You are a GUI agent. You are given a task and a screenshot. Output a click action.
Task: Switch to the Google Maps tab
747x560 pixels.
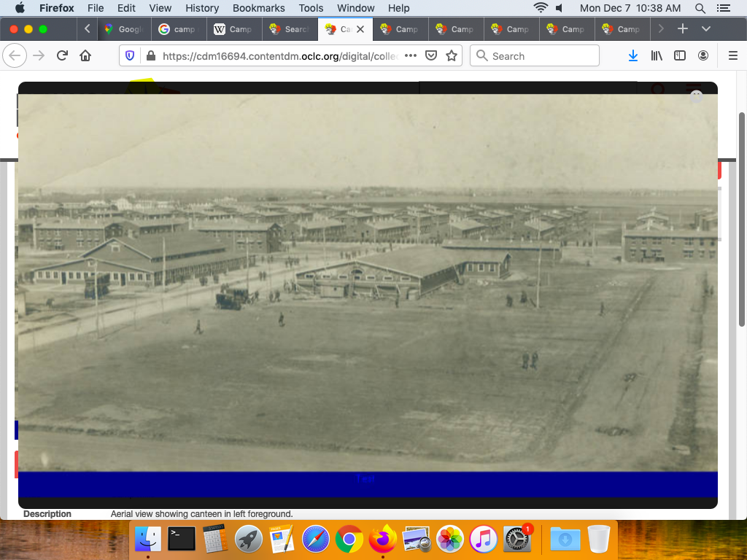coord(123,29)
